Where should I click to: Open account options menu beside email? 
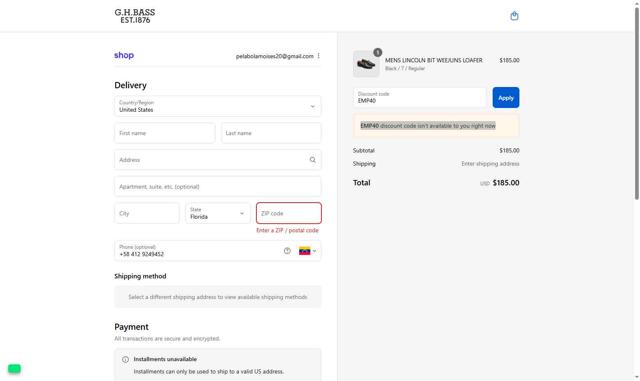tap(318, 56)
